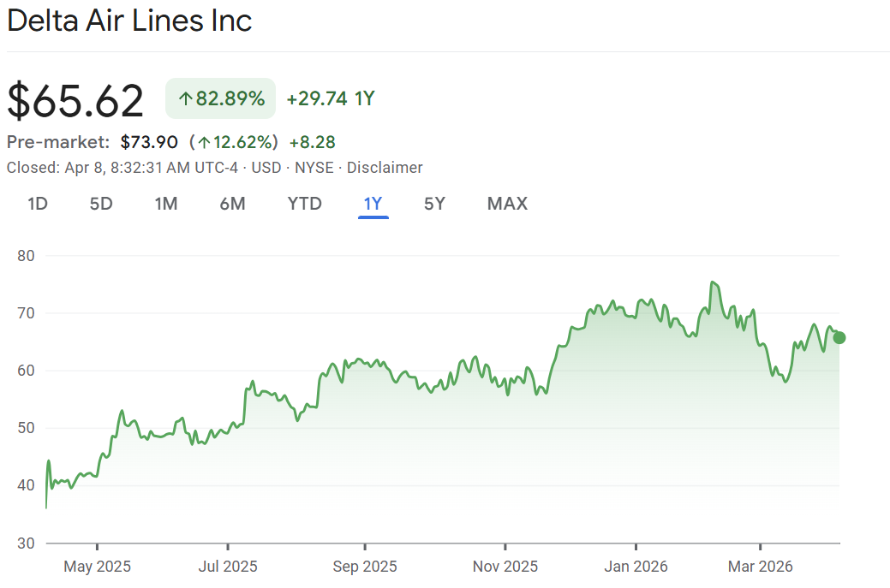Select the active 1Y tab

(x=373, y=204)
